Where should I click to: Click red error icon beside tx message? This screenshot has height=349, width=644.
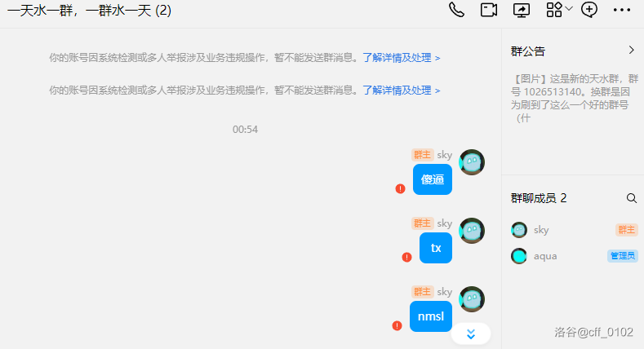(406, 257)
